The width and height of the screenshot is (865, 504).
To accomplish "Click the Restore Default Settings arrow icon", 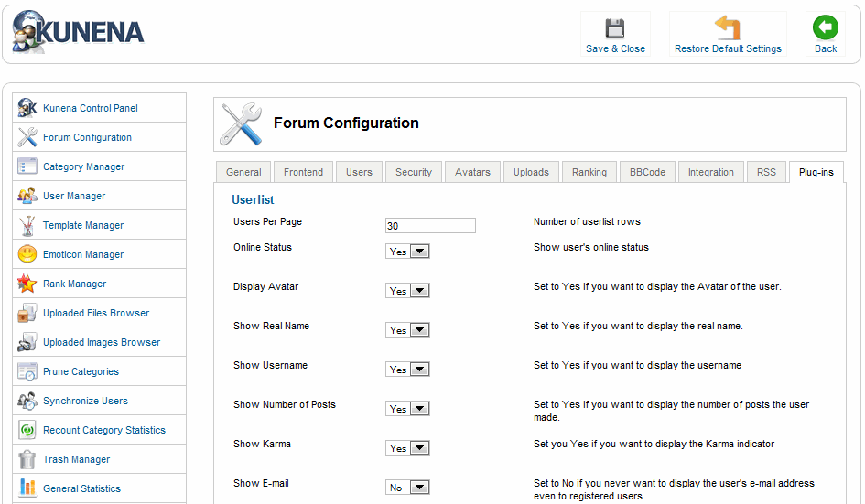I will point(728,27).
